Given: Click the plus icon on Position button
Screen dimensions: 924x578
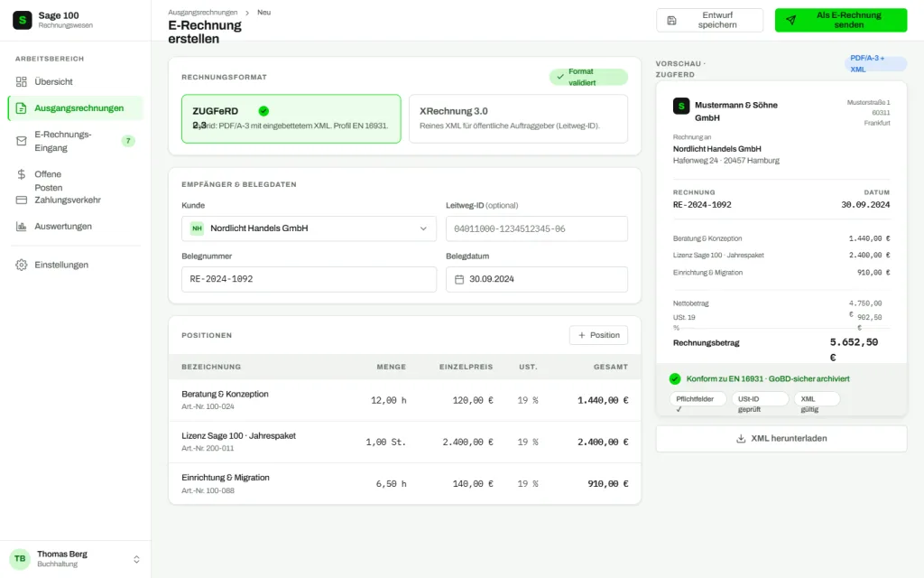Looking at the screenshot, I should coord(582,335).
